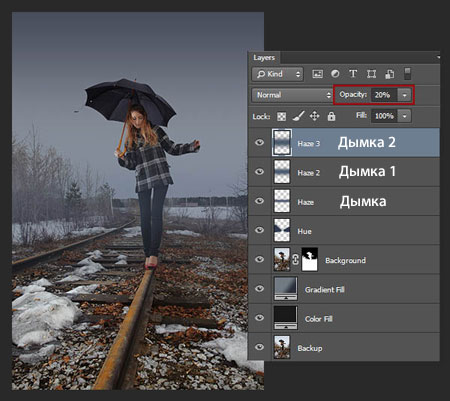The image size is (450, 401).
Task: Filter layers by type layer icon
Action: [353, 74]
